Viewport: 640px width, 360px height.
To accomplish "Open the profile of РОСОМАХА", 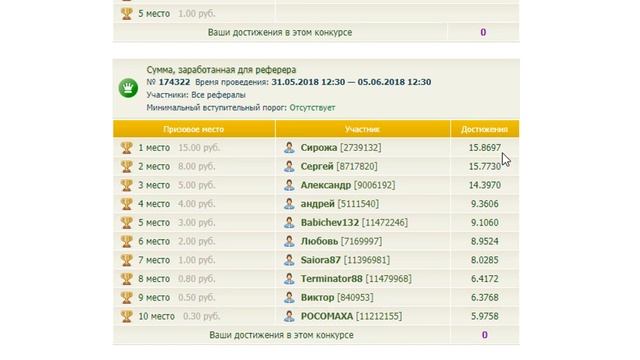I will pos(327,316).
